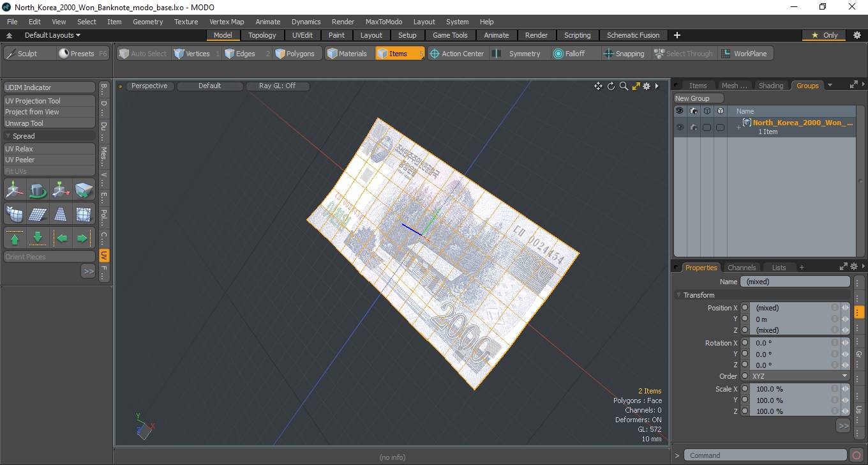Screen dimensions: 868x465
Task: Click the UV rotate cube icon
Action: point(38,190)
